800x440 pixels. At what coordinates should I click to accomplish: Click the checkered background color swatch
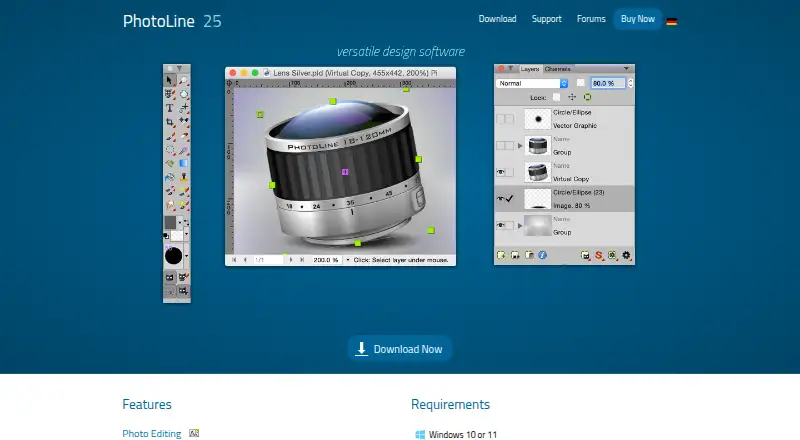pos(177,235)
